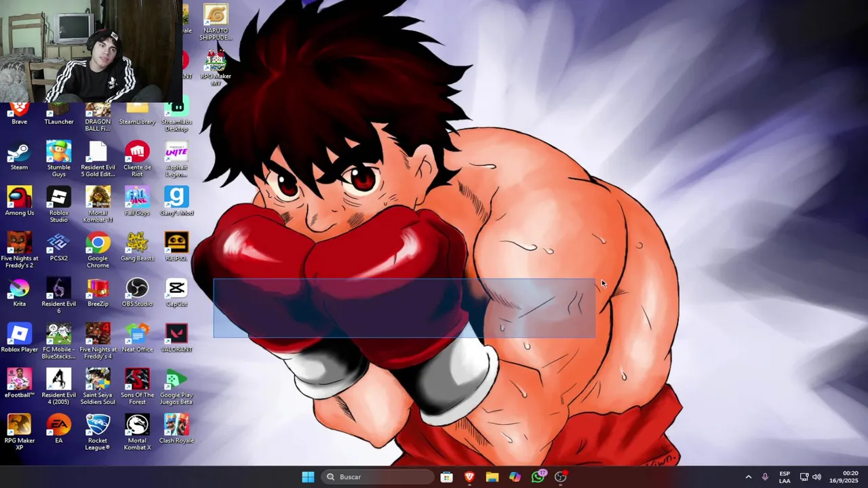The width and height of the screenshot is (868, 488).
Task: Open the volume control tray icon
Action: pyautogui.click(x=816, y=476)
